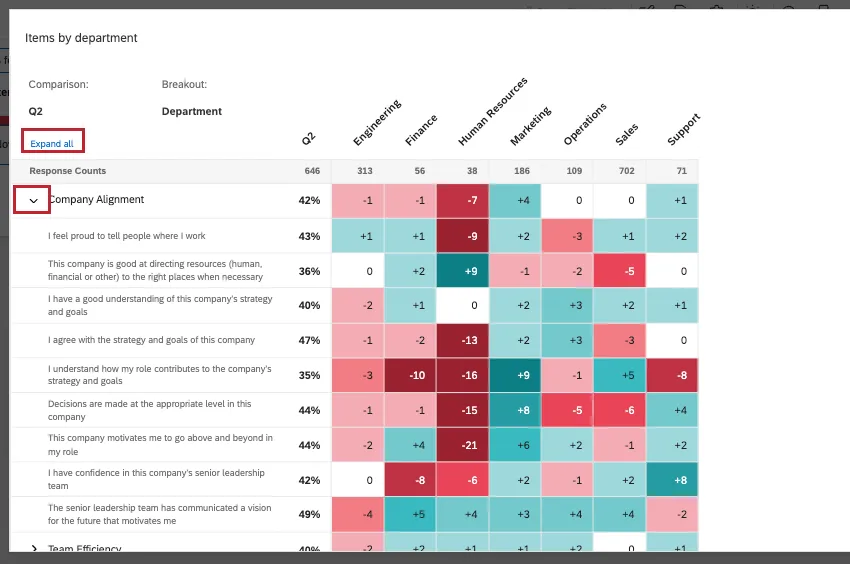Select 'I agree with the strategy' item
850x564 pixels.
[x=151, y=340]
